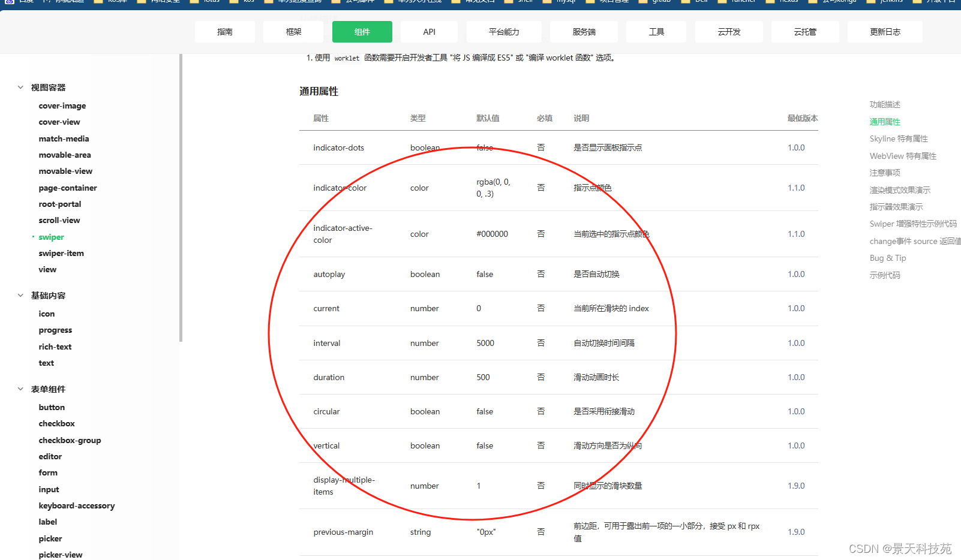Jump to 通用属性 in the outline
This screenshot has height=560, width=961.
click(x=885, y=122)
